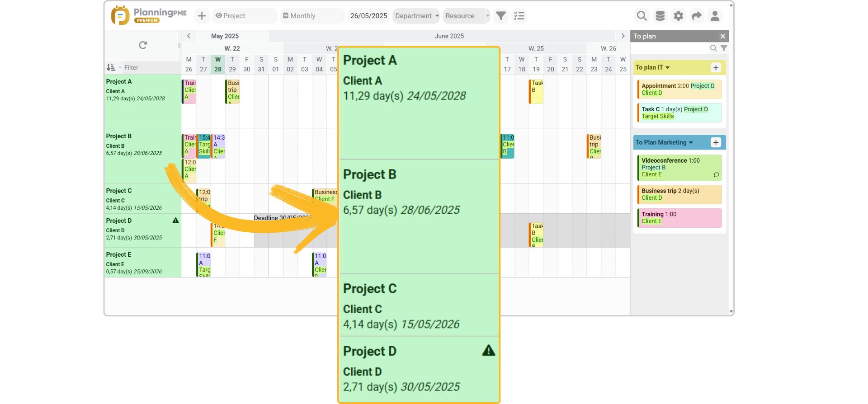The height and width of the screenshot is (404, 868).
Task: Add an item to To Plan Marketing
Action: (x=716, y=142)
